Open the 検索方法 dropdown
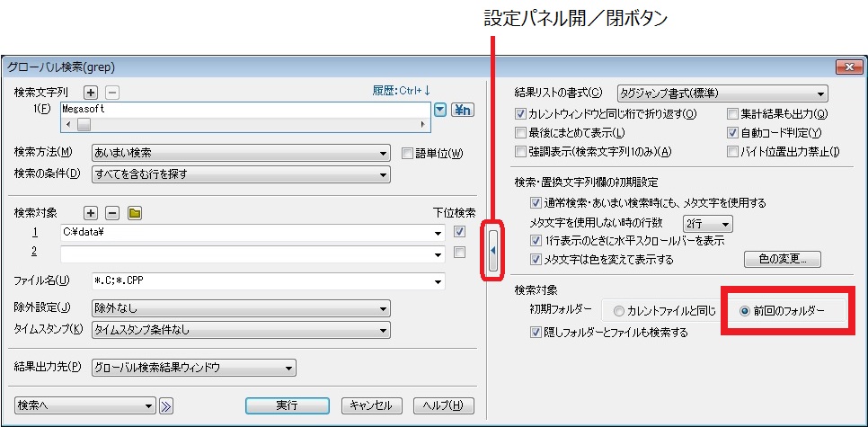Image resolution: width=868 pixels, height=427 pixels. tap(240, 153)
